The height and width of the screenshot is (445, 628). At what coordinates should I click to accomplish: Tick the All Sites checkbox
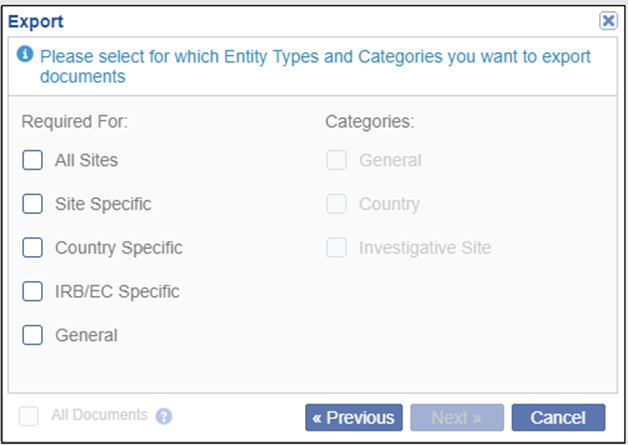(33, 160)
